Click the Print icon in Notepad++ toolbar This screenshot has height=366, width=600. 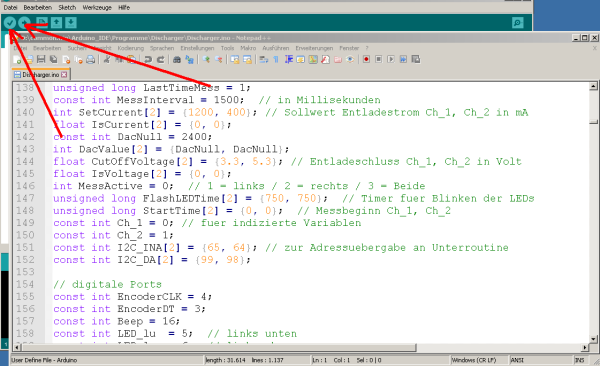click(x=91, y=59)
